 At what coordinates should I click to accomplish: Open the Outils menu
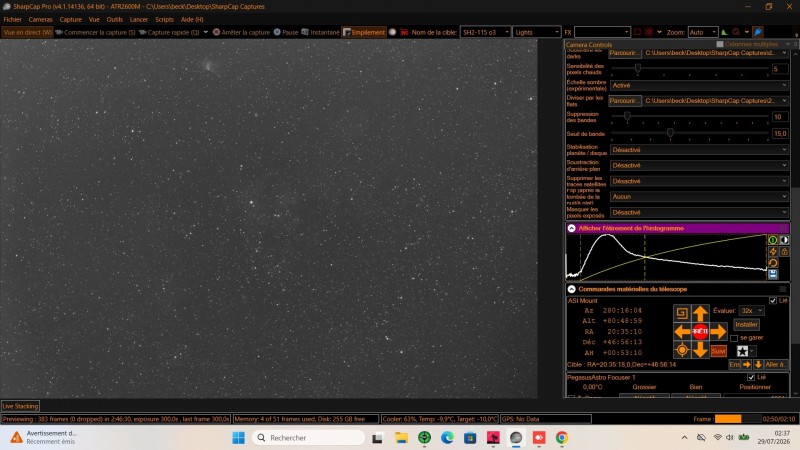(114, 19)
